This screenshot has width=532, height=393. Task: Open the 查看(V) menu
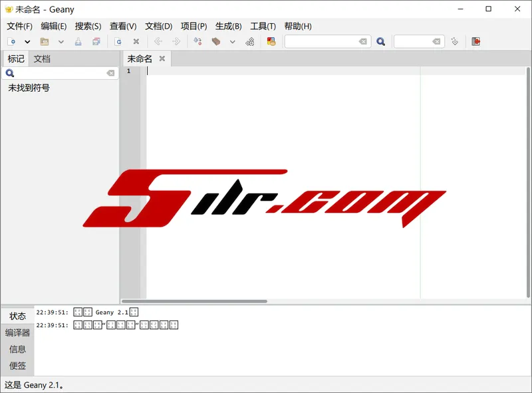(123, 26)
